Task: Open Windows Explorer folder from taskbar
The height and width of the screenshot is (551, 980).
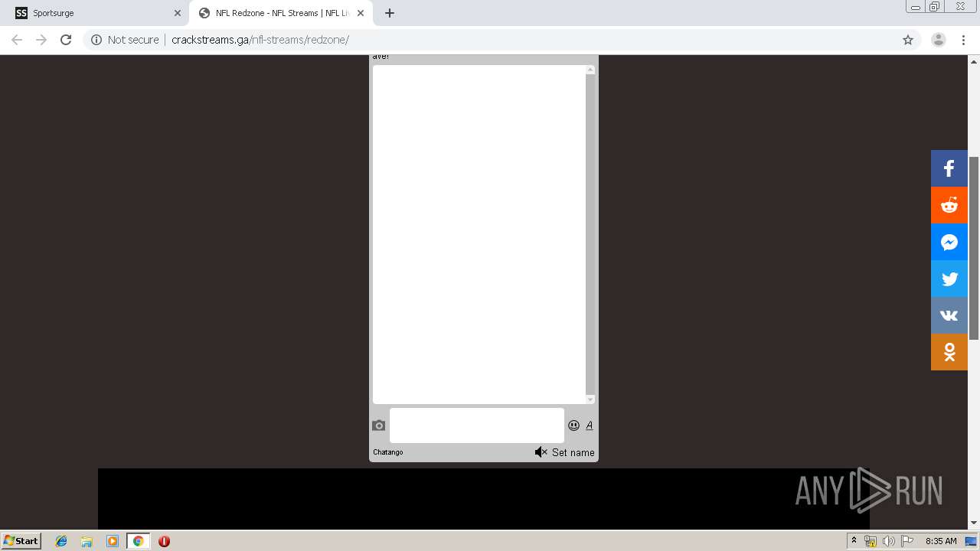Action: click(x=87, y=541)
